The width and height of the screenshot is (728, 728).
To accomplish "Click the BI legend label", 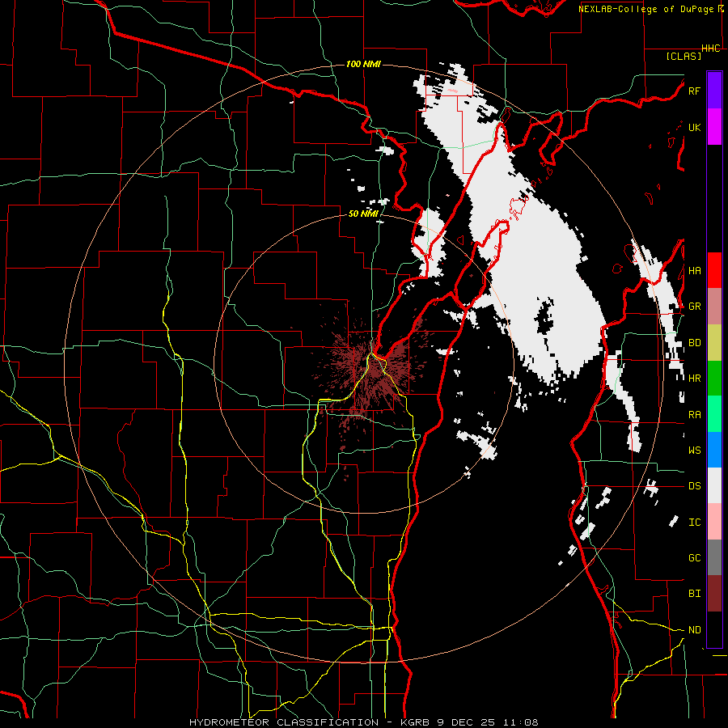I will pos(694,594).
